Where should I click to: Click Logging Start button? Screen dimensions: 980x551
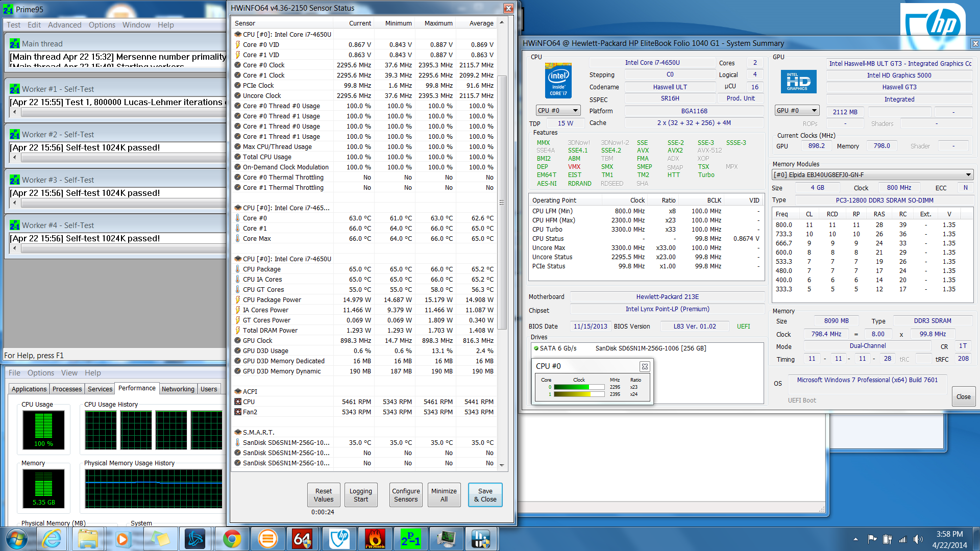tap(361, 495)
